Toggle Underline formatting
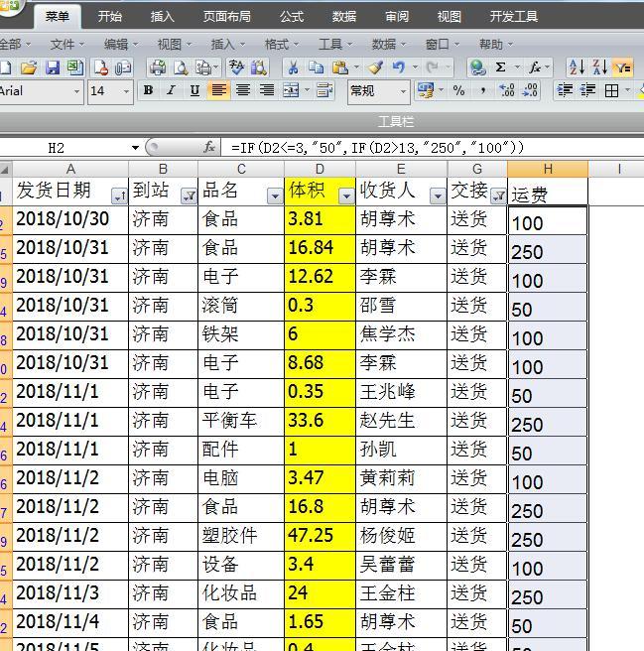 194,90
